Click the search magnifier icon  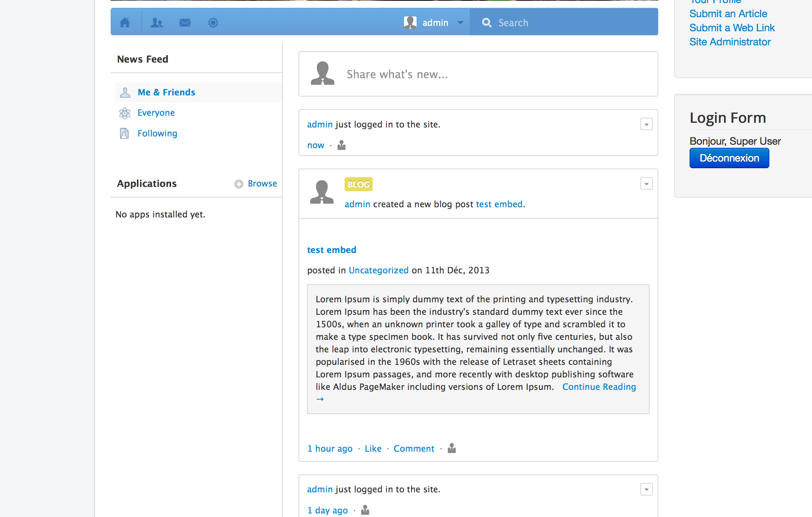point(487,23)
